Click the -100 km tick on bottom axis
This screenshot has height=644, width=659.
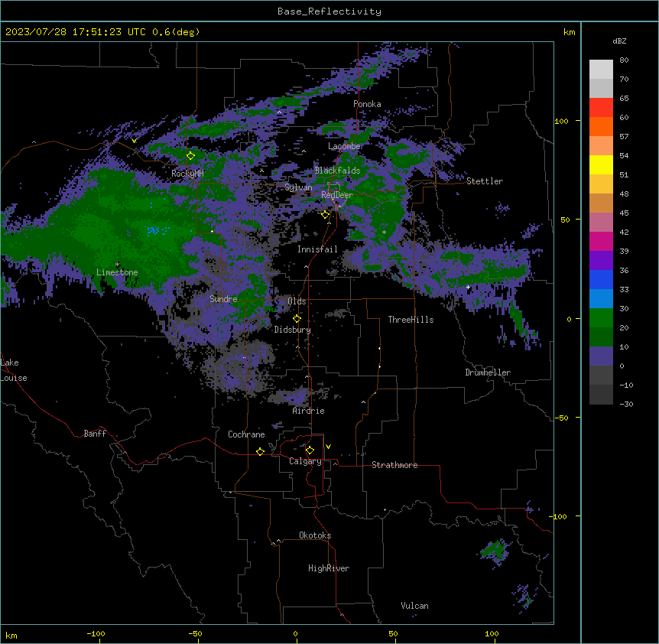point(96,633)
